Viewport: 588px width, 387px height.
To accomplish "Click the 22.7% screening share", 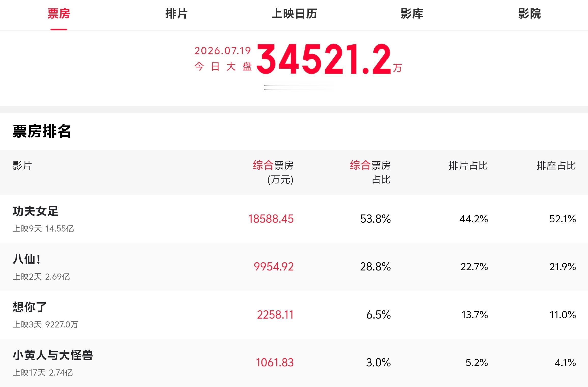I will click(474, 267).
